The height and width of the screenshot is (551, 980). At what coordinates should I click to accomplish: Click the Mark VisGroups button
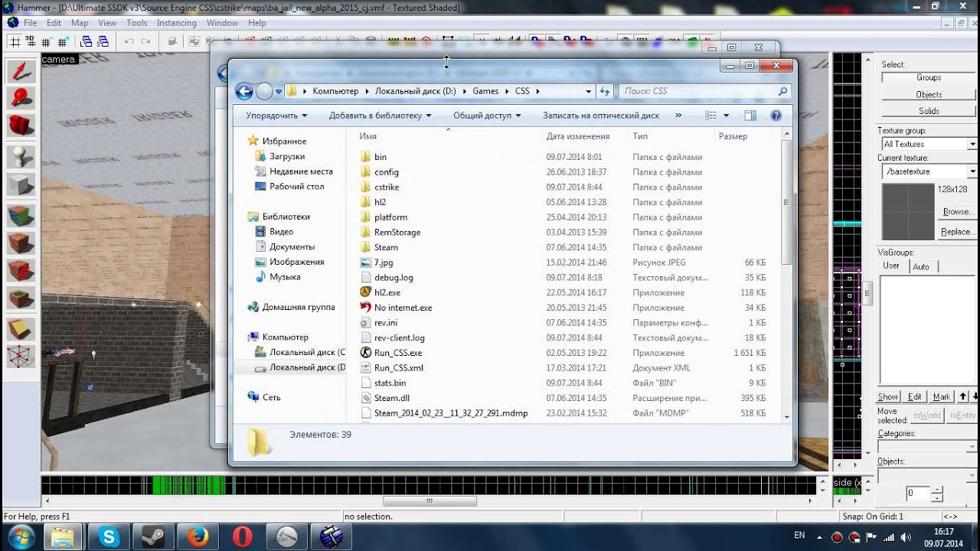pyautogui.click(x=942, y=396)
